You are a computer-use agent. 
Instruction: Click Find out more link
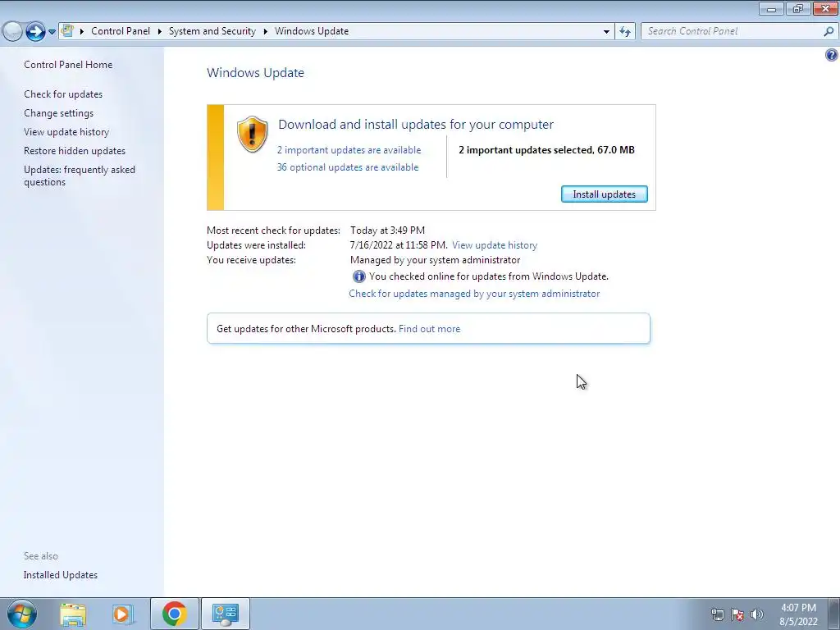click(429, 329)
